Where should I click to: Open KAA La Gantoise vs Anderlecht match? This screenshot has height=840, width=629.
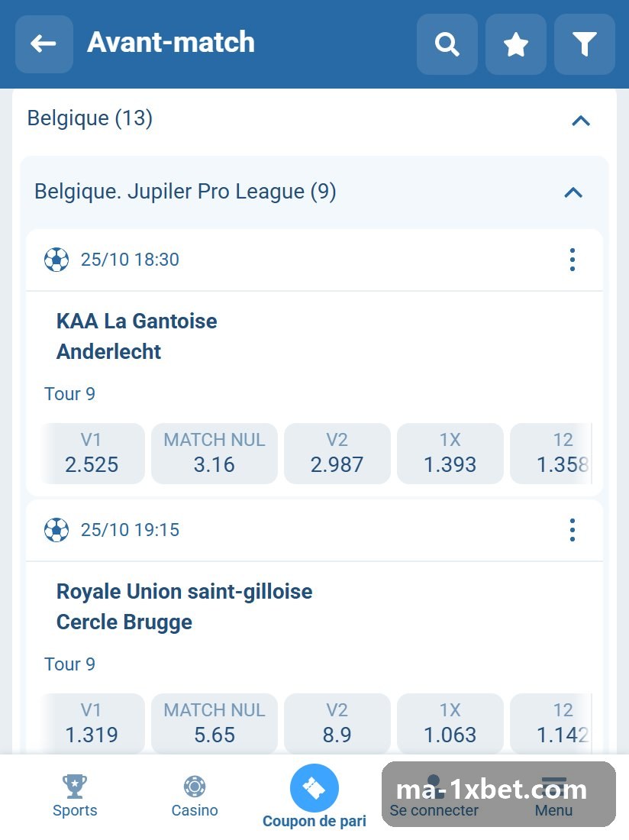[137, 337]
